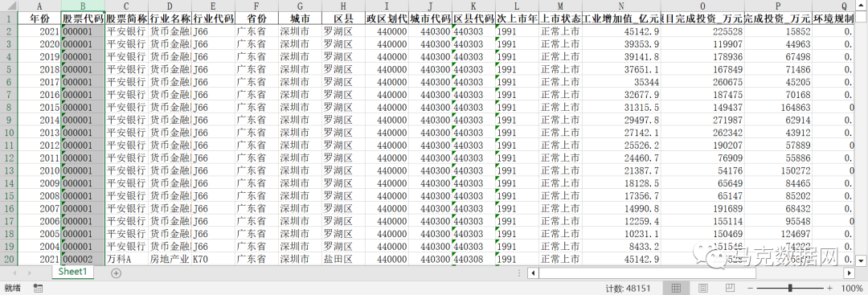Select column D header
The width and height of the screenshot is (868, 295).
coord(170,6)
